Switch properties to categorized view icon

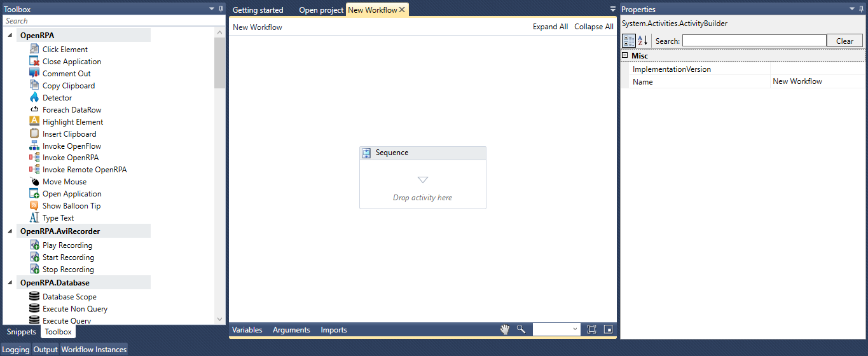tap(628, 41)
